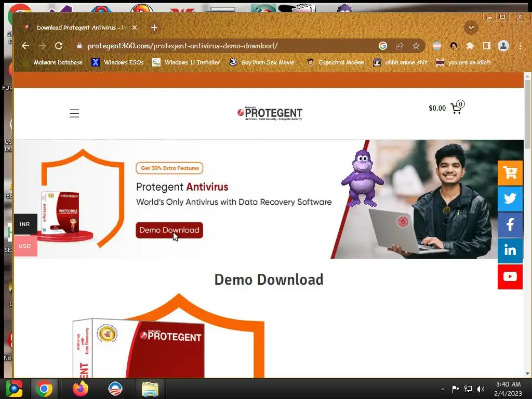Click the volume speaker tray icon
The image size is (532, 399).
click(481, 389)
